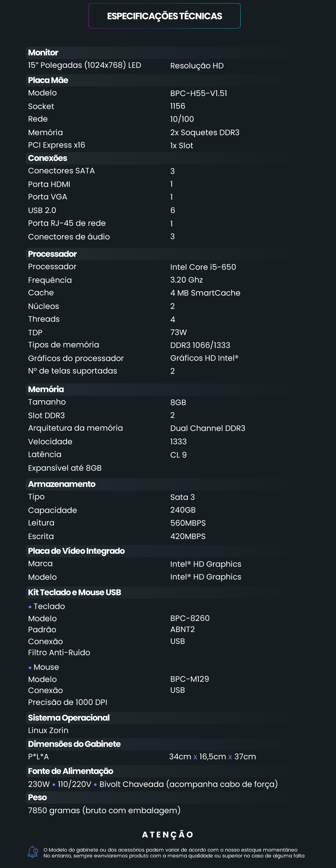Click the Linux Zorin text
This screenshot has width=336, height=868.
pos(48,730)
